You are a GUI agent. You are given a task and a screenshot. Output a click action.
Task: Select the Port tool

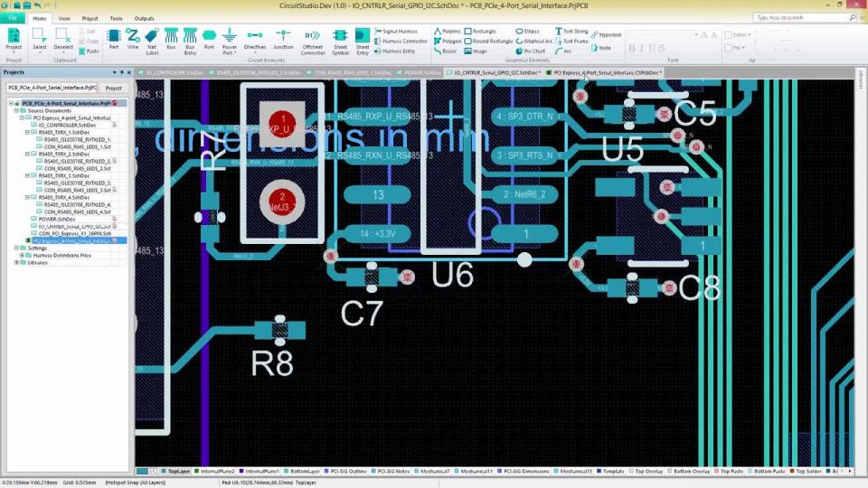[209, 40]
